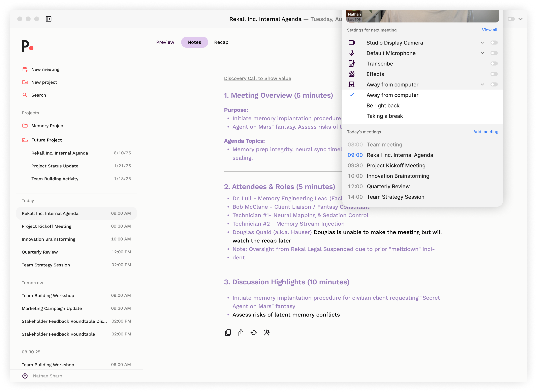Turn on the Effects toggle
The width and height of the screenshot is (537, 392).
click(494, 74)
